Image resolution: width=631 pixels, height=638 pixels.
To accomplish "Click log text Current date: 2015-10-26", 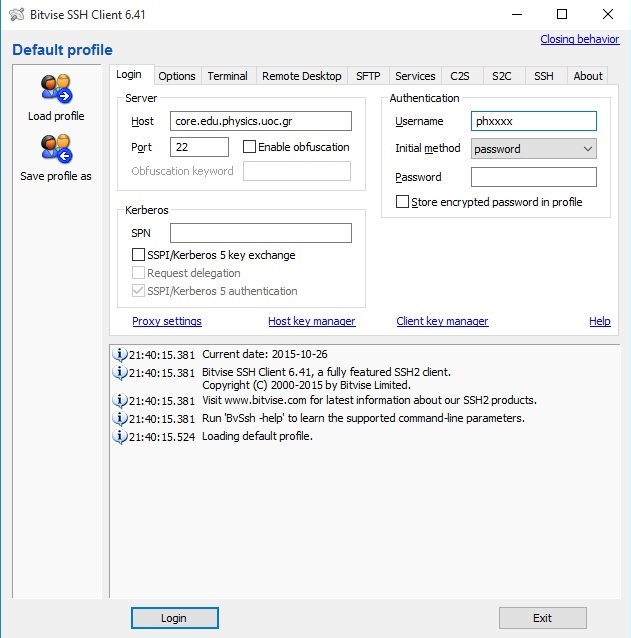I will coord(264,354).
